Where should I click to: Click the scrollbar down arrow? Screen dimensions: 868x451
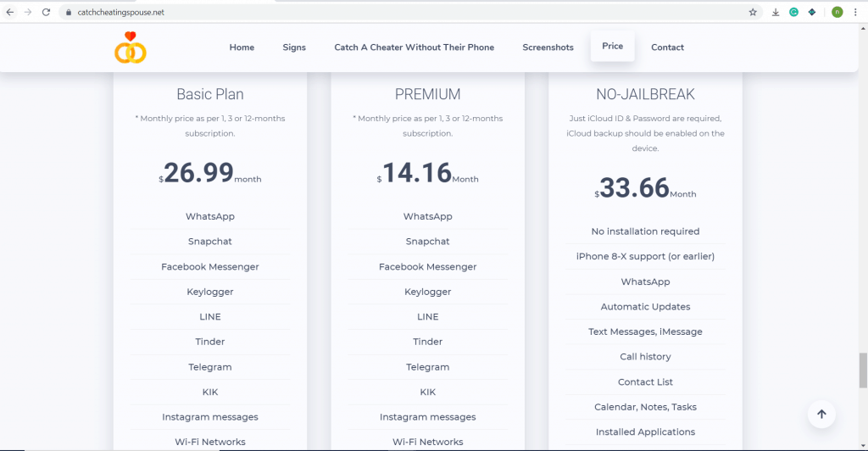(863, 445)
